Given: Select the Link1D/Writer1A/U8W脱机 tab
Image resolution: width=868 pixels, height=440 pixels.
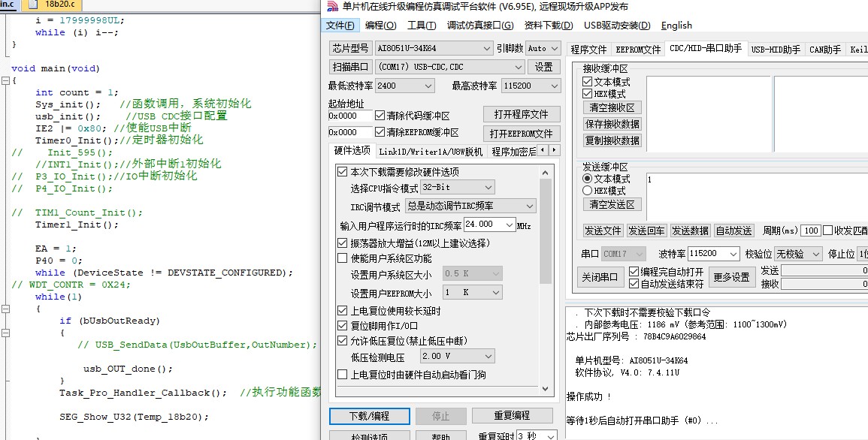Looking at the screenshot, I should pos(431,152).
